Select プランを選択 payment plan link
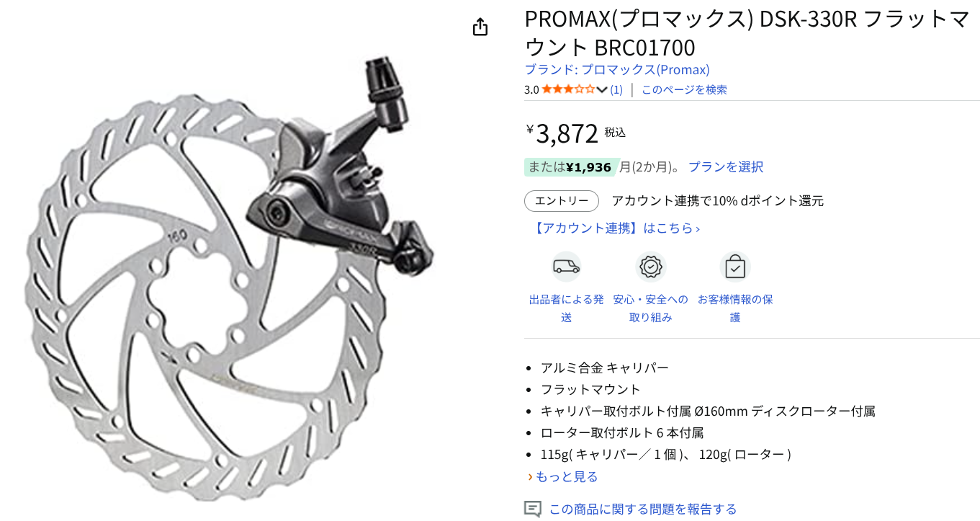 pos(726,167)
